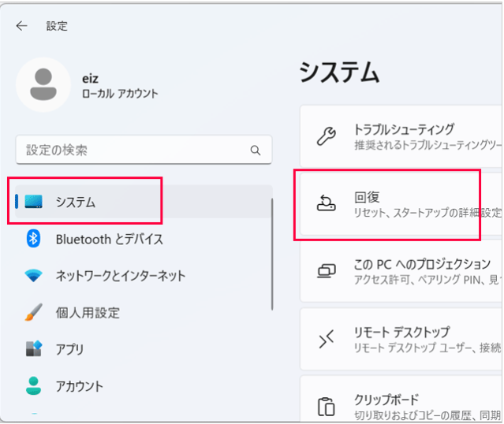Image resolution: width=504 pixels, height=424 pixels.
Task: Click the 回復 recovery icon
Action: [x=326, y=205]
